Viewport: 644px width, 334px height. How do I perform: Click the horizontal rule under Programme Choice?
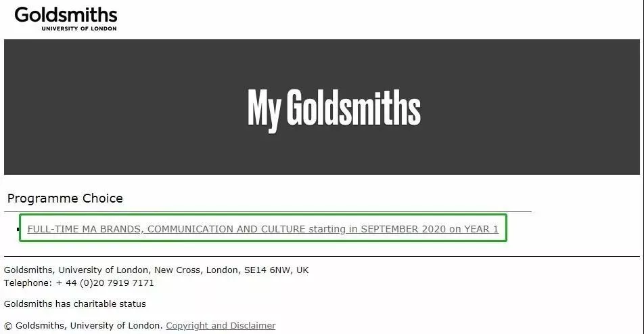point(268,212)
